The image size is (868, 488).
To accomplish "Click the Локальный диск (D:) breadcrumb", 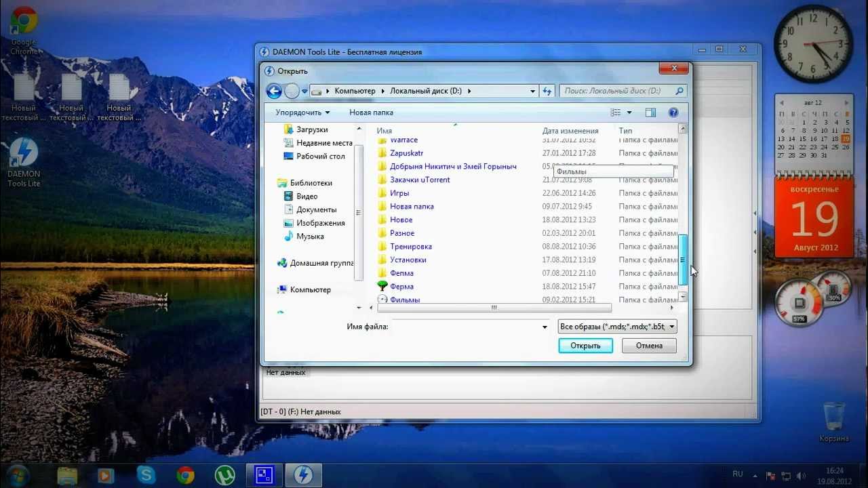I will point(426,91).
